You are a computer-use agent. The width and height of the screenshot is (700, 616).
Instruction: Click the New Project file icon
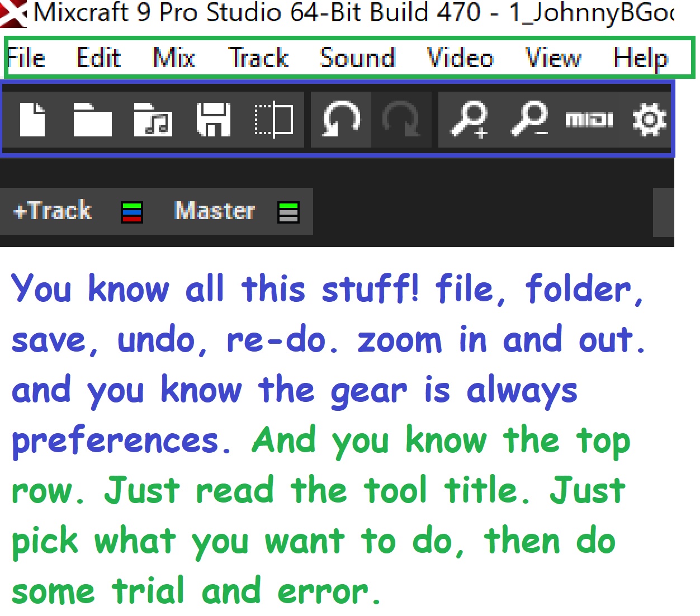pyautogui.click(x=32, y=120)
